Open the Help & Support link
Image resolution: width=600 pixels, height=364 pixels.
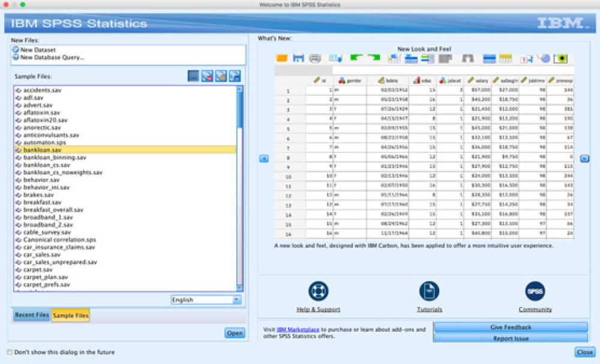[x=318, y=309]
